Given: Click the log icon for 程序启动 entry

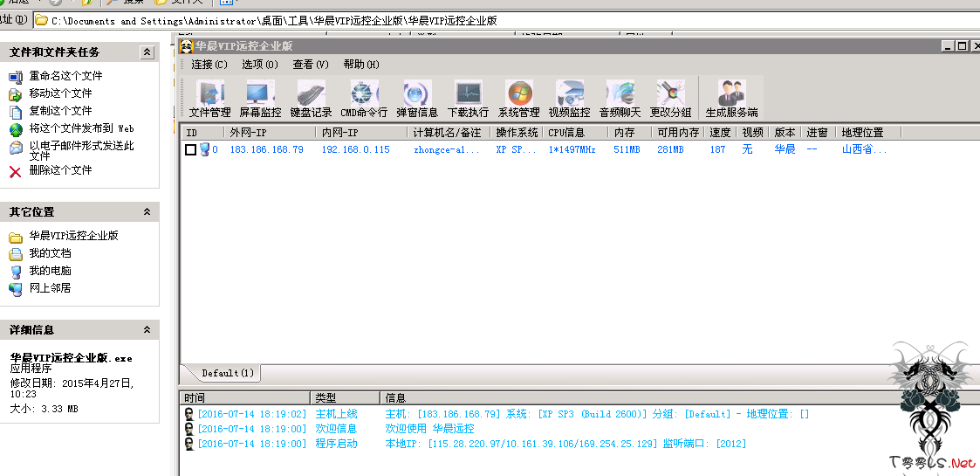Looking at the screenshot, I should coord(188,444).
